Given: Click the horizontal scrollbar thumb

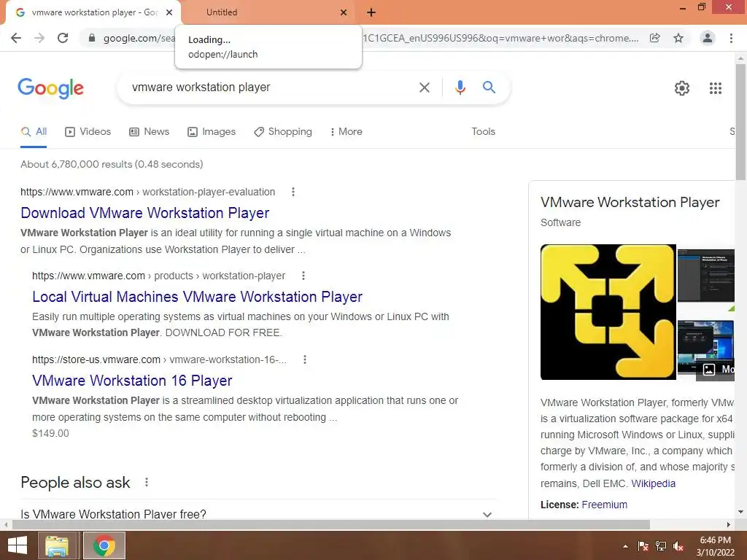Looking at the screenshot, I should pyautogui.click(x=330, y=525).
